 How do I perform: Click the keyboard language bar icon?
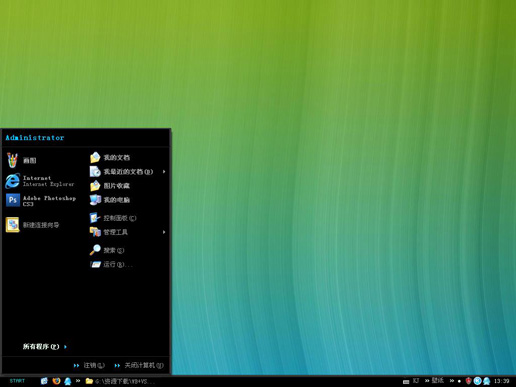tap(406, 382)
